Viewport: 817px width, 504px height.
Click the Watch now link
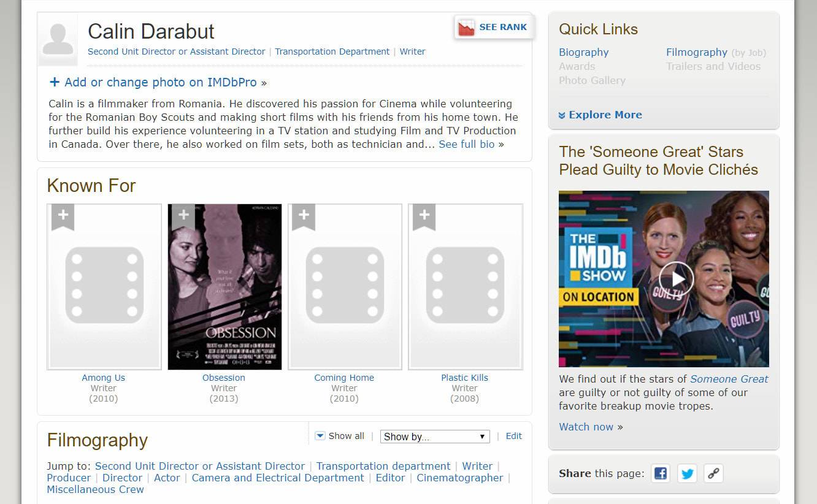[586, 427]
